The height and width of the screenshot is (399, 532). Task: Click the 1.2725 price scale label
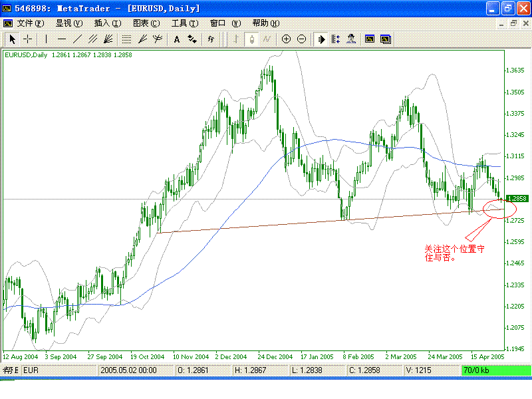pyautogui.click(x=515, y=221)
